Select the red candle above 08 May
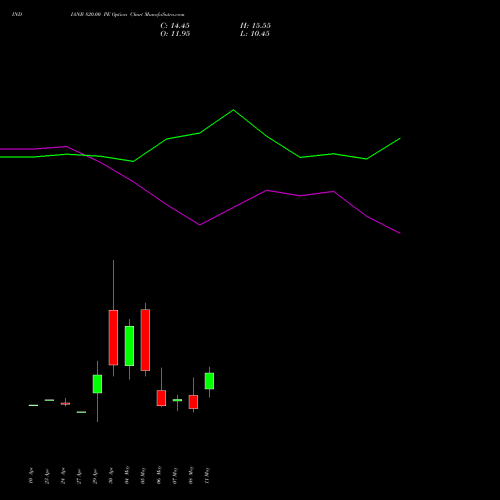 point(193,402)
